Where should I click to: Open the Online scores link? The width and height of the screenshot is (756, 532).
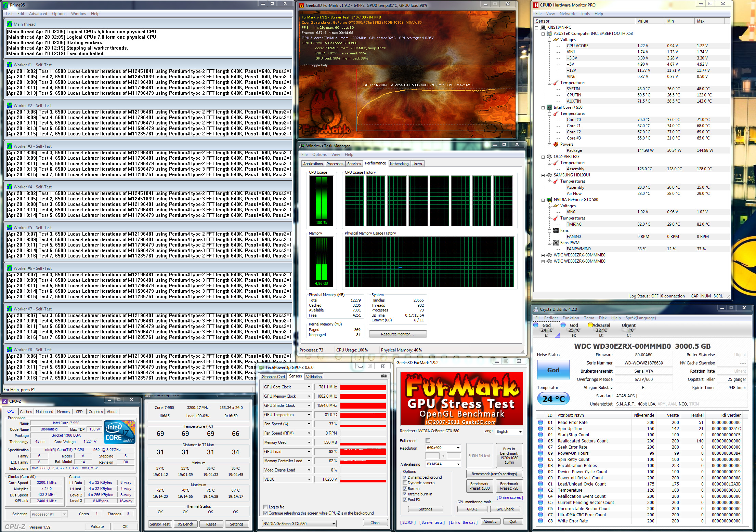pyautogui.click(x=510, y=497)
